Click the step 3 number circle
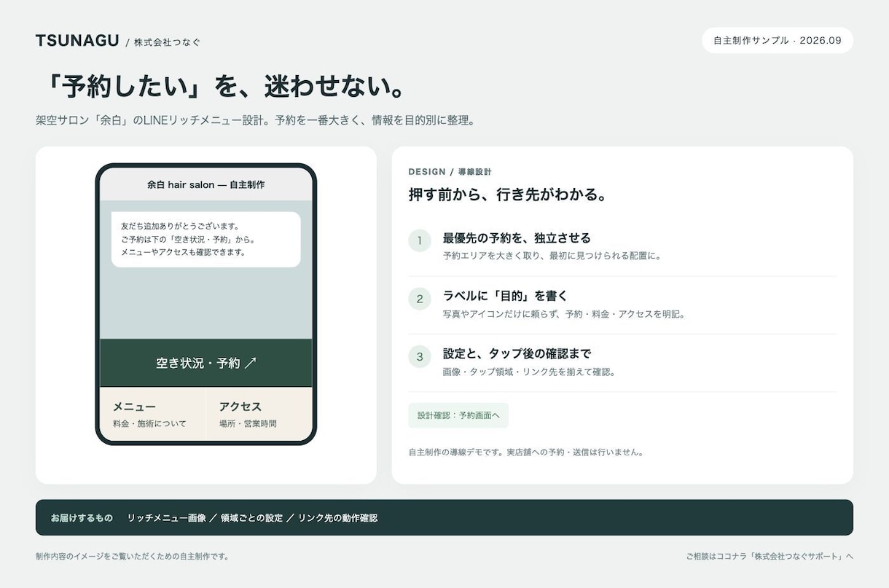889x588 pixels. 420,356
